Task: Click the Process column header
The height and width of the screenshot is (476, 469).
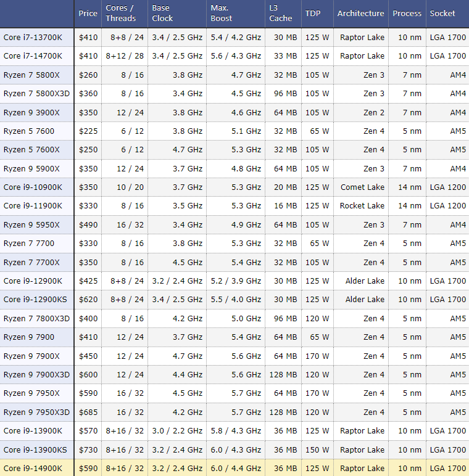Action: 407,14
